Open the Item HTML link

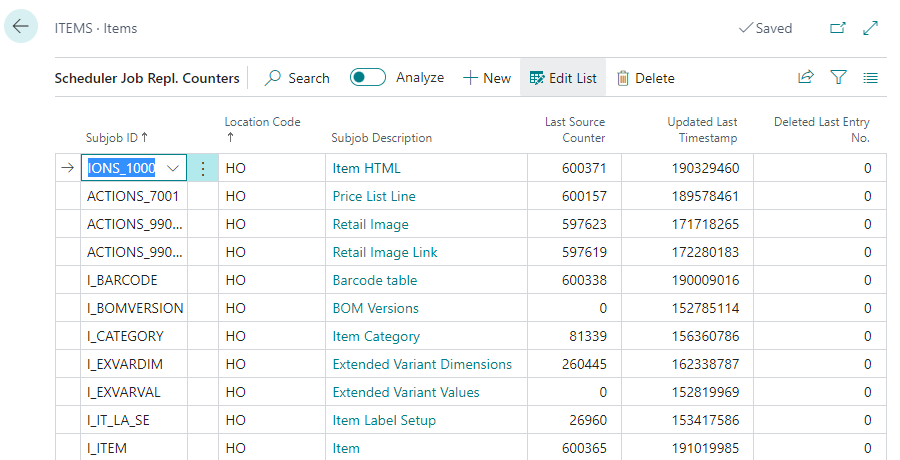tap(366, 169)
